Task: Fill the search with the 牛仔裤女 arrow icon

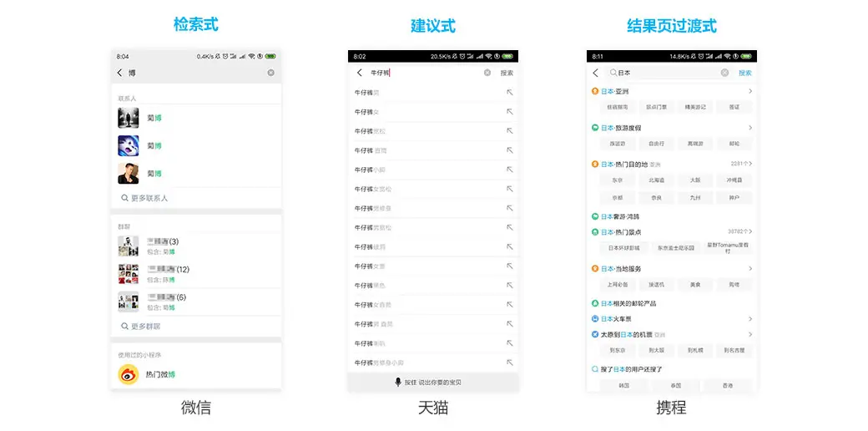Action: tap(510, 112)
